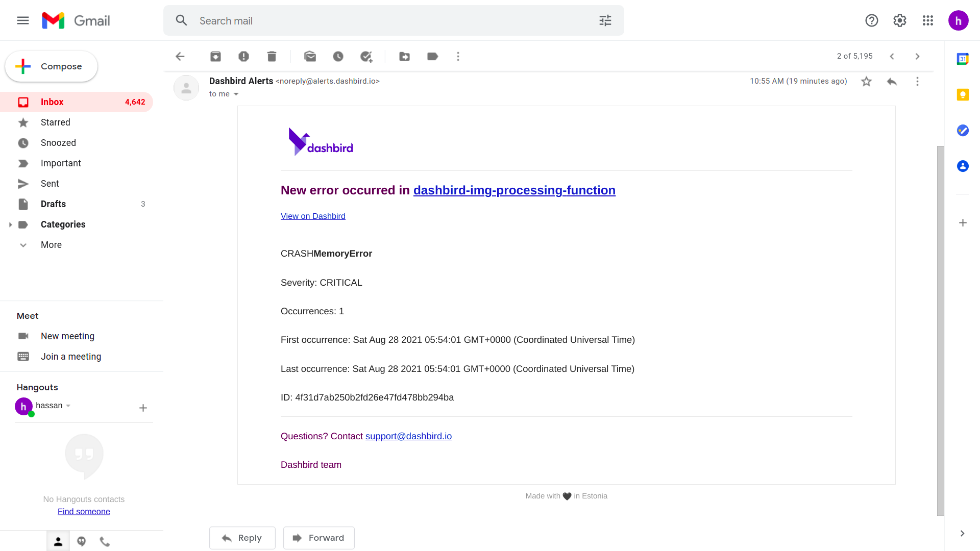Screen dimensions: 980x551
Task: Click the Dashbird logo image
Action: point(321,142)
